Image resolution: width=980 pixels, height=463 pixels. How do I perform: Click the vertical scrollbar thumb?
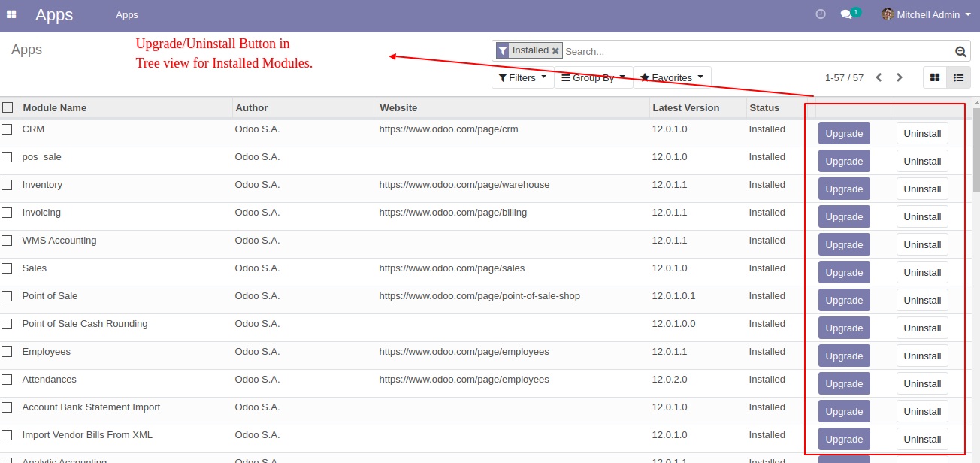tap(976, 150)
